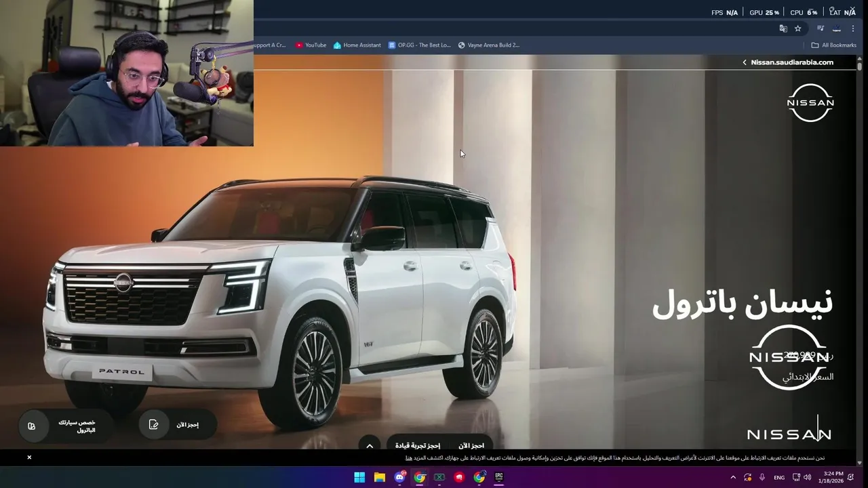
Task: Click the 'إحجز الآن' button with edit icon
Action: pos(178,424)
